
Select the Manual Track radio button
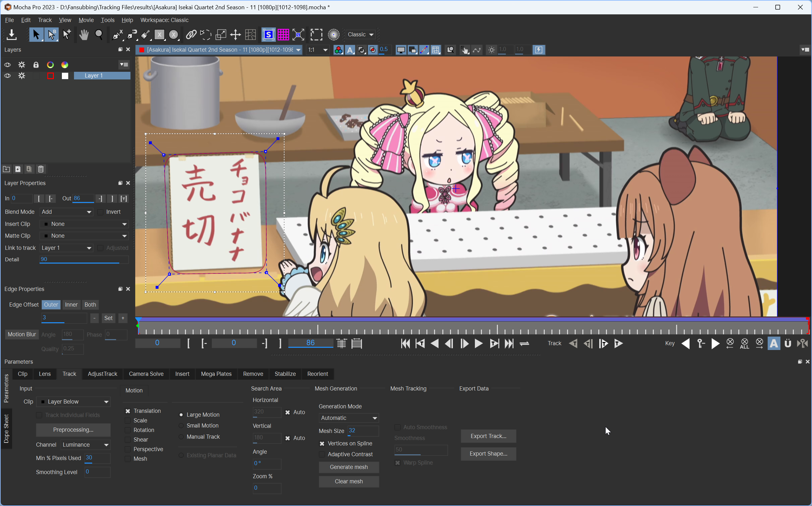(181, 437)
